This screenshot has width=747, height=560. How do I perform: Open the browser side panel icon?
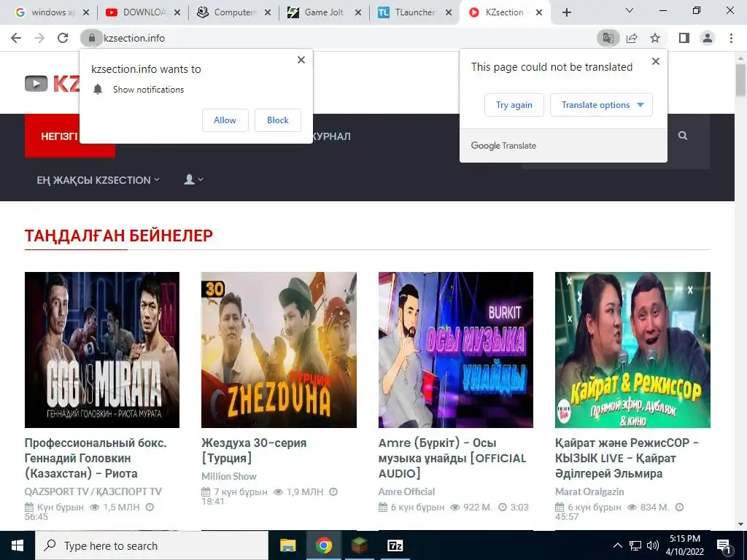684,38
